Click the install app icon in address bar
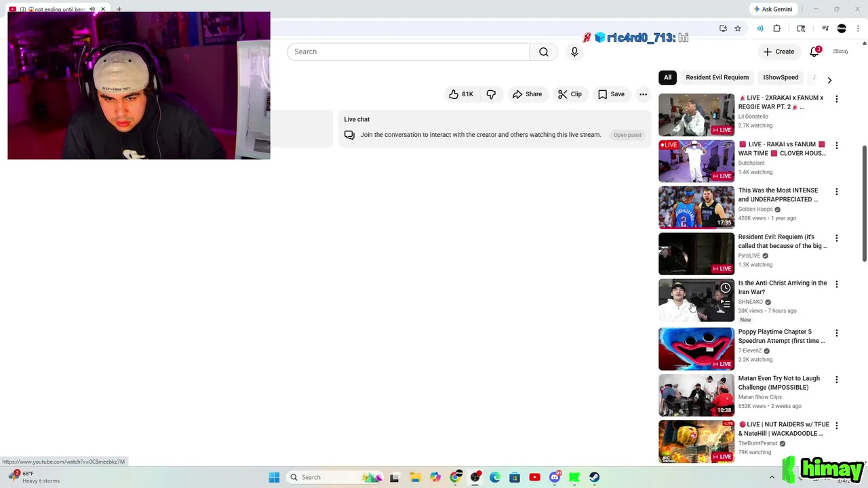This screenshot has width=868, height=488. pyautogui.click(x=723, y=28)
